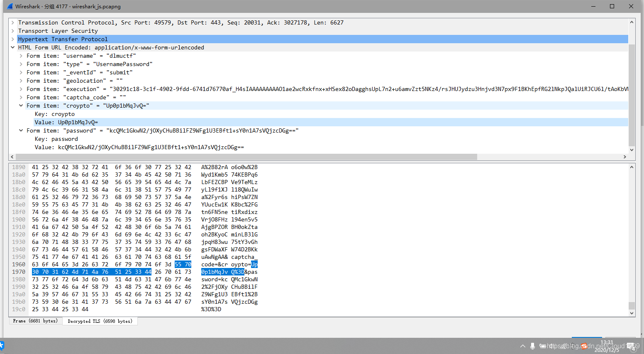Select Form item "_eventId" = "submit"
The width and height of the screenshot is (644, 354).
click(x=80, y=72)
